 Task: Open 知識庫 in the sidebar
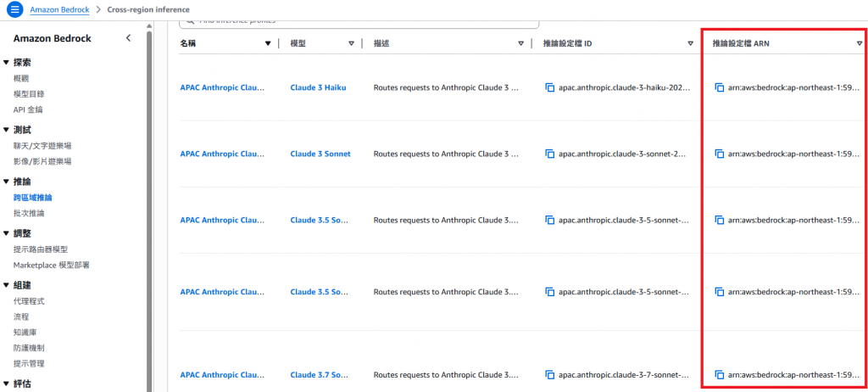tap(25, 333)
